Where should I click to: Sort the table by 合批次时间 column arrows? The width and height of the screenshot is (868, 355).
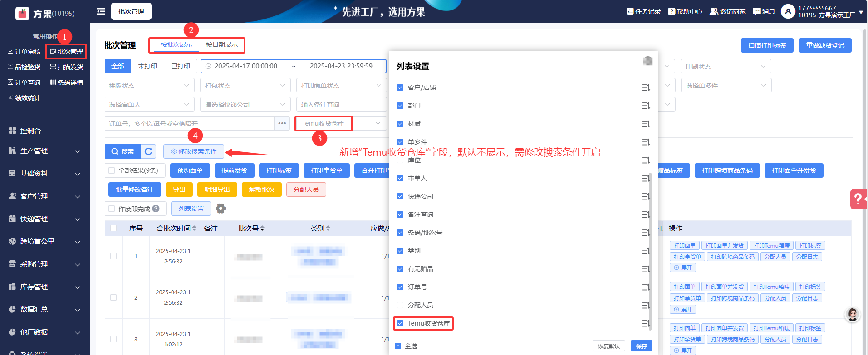[x=194, y=229]
